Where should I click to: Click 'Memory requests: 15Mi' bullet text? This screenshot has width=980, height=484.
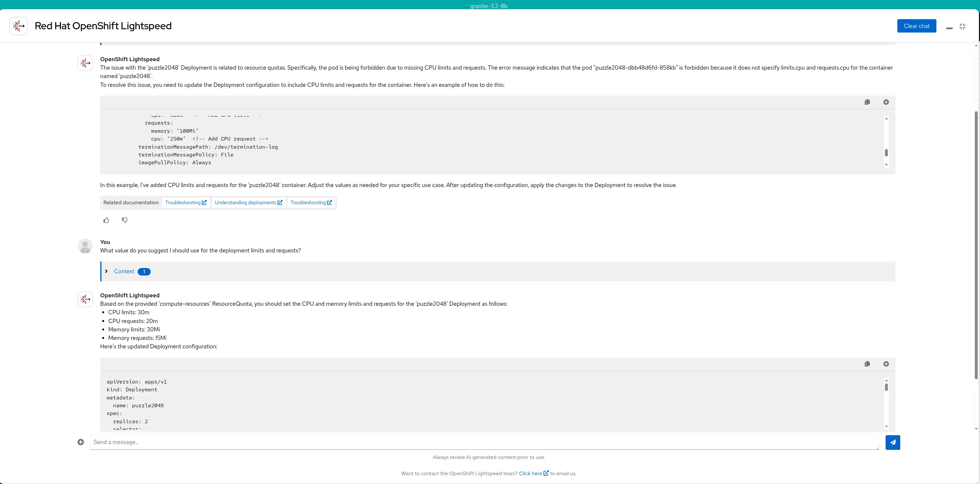pos(137,338)
